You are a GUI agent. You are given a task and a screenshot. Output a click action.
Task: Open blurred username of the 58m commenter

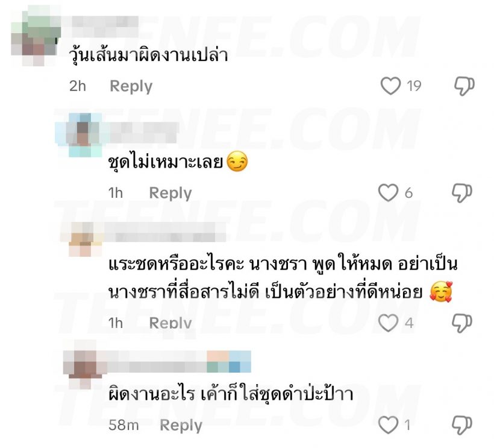click(179, 362)
